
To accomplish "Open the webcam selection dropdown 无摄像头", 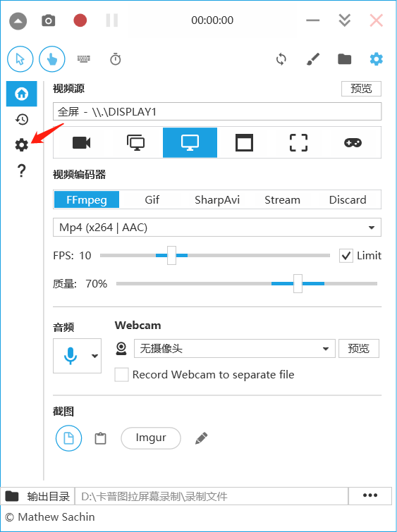I will click(x=234, y=349).
